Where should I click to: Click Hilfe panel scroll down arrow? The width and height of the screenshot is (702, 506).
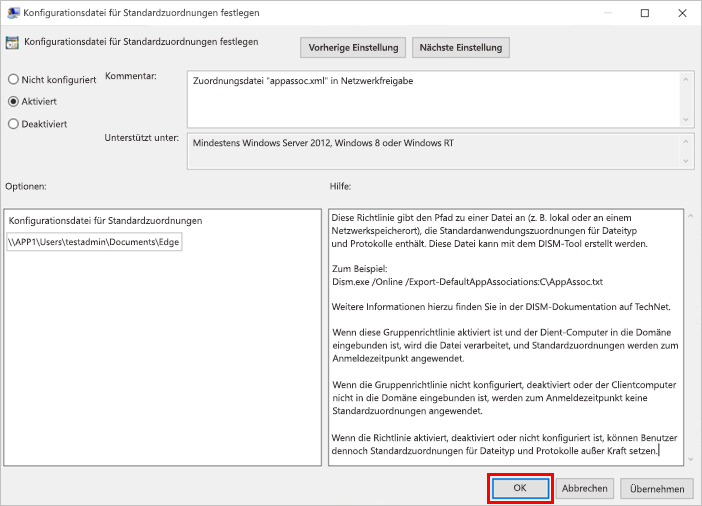point(691,459)
